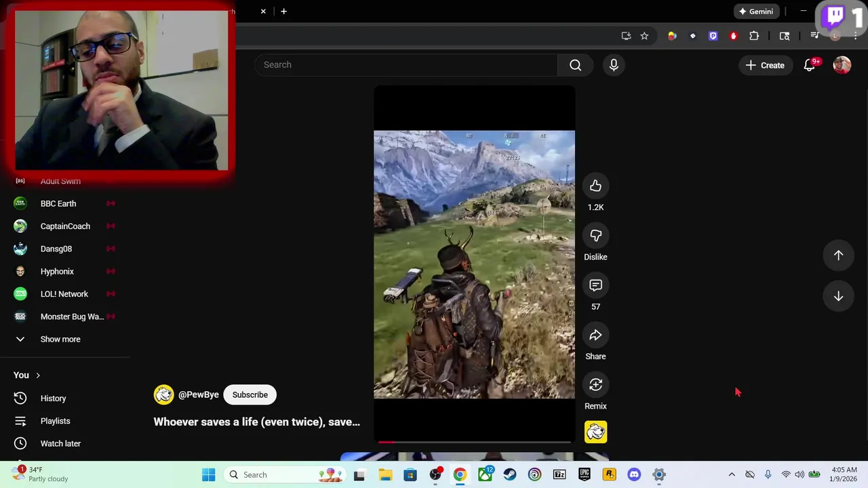Viewport: 868px width, 488px height.
Task: Open Rockstar Games launcher from taskbar
Action: tap(609, 474)
